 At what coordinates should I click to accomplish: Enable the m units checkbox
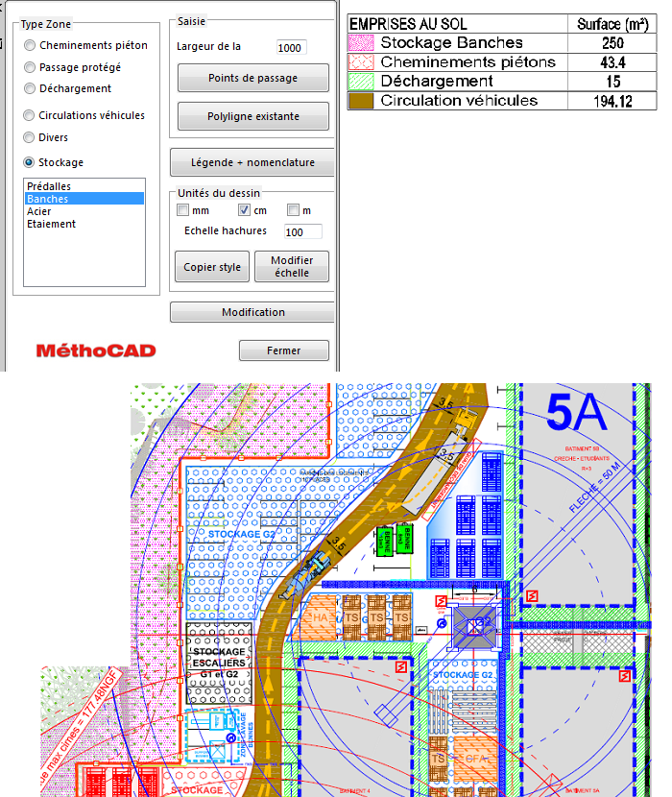coord(293,210)
